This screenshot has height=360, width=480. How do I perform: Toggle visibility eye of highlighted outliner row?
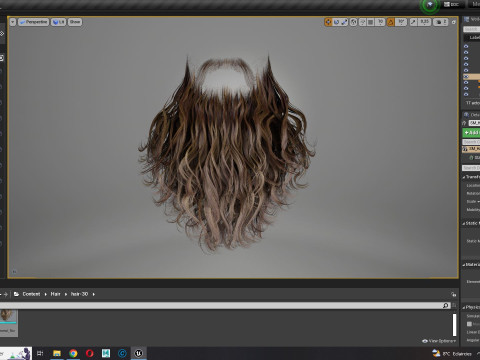coord(466,76)
